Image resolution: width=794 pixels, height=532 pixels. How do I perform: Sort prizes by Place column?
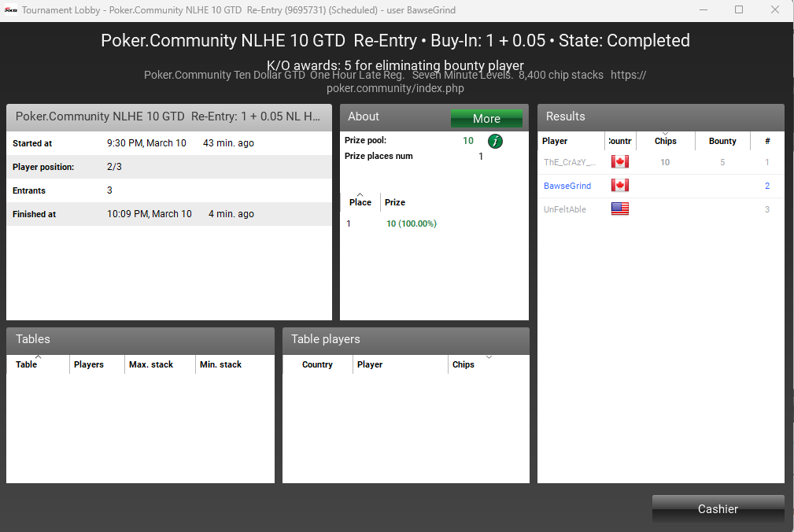[360, 202]
